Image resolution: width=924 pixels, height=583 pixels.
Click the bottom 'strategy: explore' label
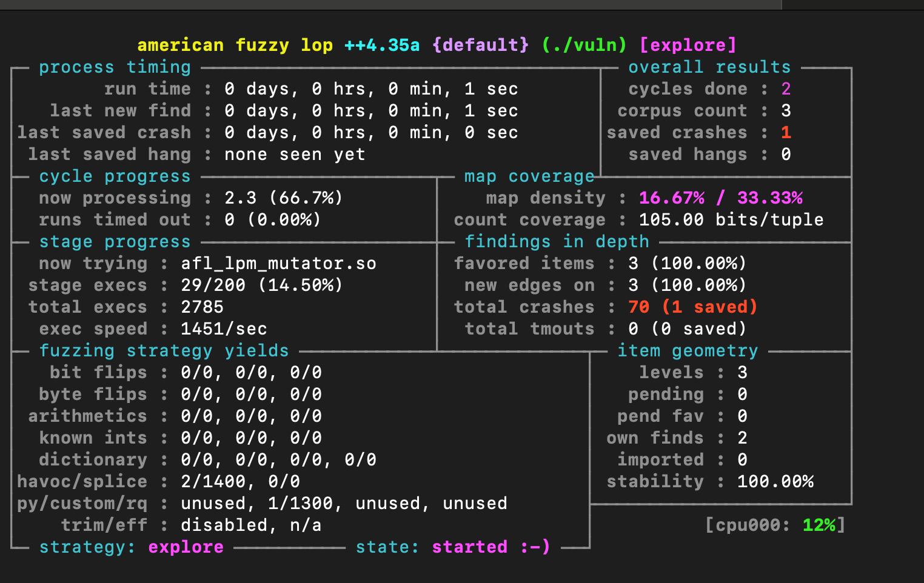tap(132, 547)
